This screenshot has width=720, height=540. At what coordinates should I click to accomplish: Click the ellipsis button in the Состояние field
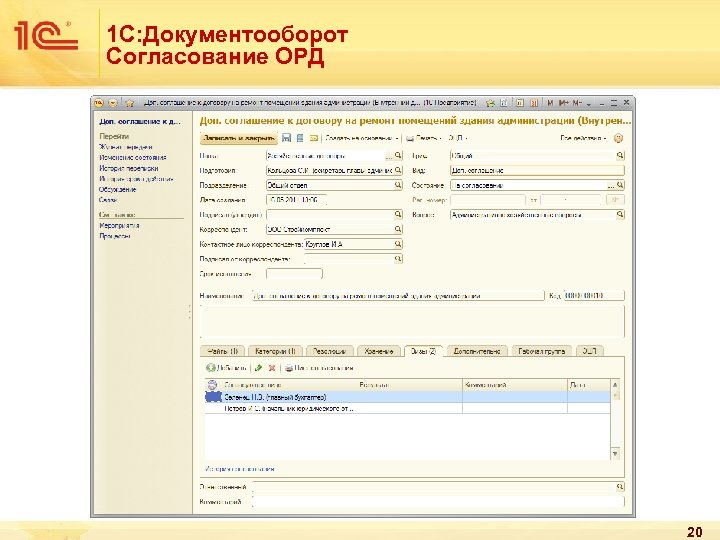(x=611, y=185)
